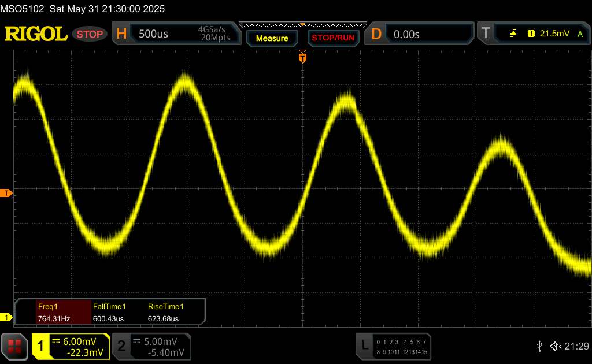Click the USB connection status icon
Viewport: 592px width, 364px height.
click(x=539, y=346)
